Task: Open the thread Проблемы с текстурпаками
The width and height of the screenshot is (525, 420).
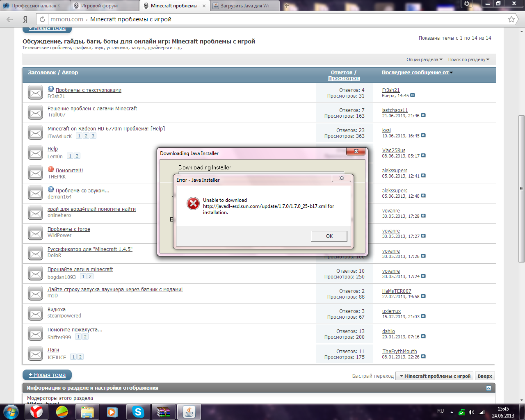Action: [x=89, y=90]
